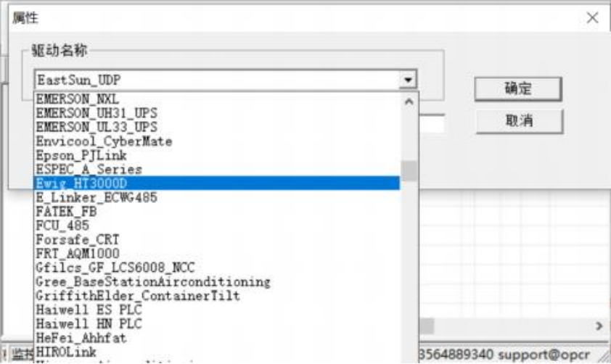Choose FATEK_FB from the list
This screenshot has height=364, width=611.
pos(217,211)
